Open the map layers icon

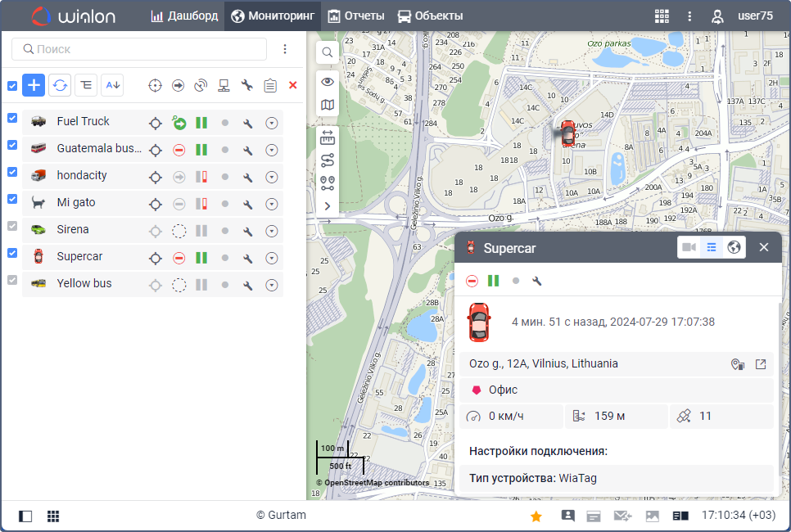(x=327, y=105)
